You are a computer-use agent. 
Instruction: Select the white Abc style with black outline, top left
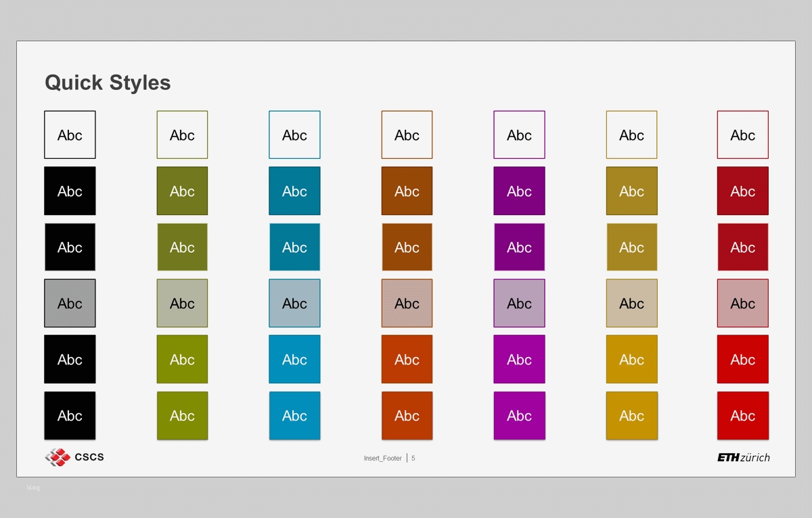70,135
